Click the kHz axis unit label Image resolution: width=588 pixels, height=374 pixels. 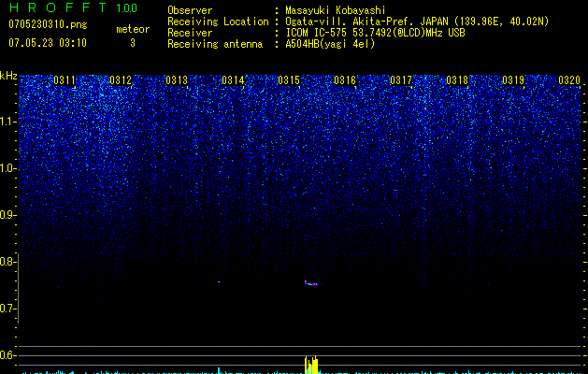[8, 76]
